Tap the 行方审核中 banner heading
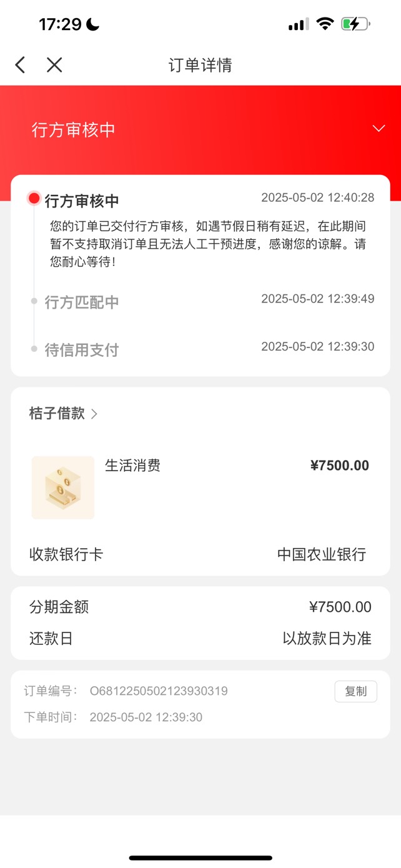This screenshot has height=868, width=401. pyautogui.click(x=74, y=129)
